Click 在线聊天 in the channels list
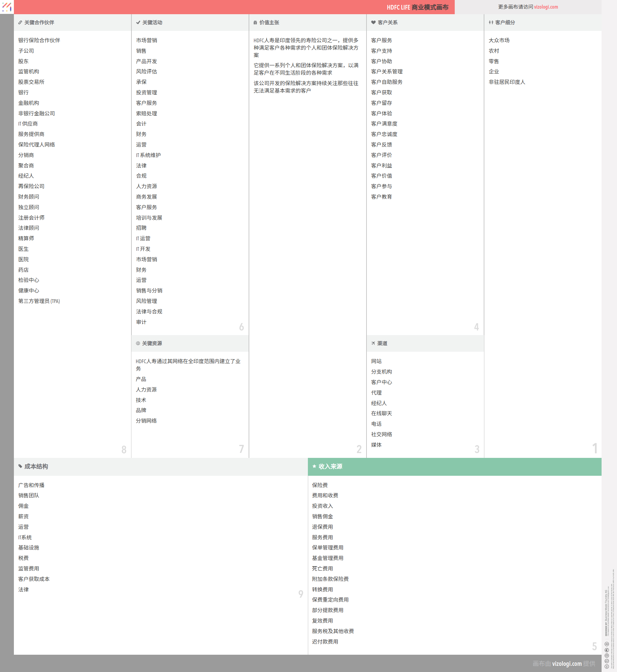Screen dimensions: 617x672 click(381, 414)
